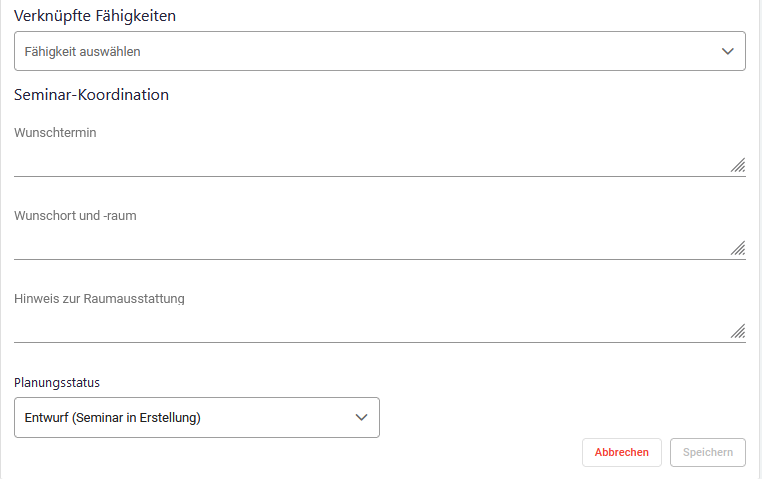The image size is (762, 479).
Task: Open the Fähigkeit auswählen dropdown
Action: coord(380,51)
